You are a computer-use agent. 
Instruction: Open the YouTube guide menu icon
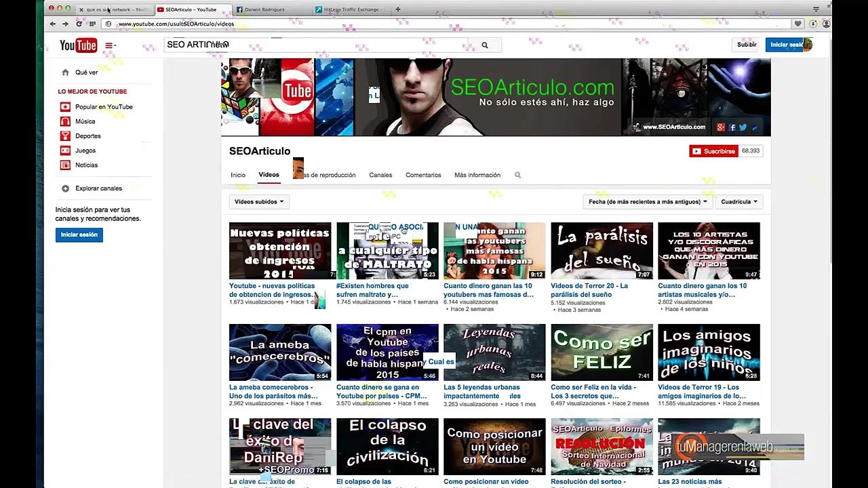[109, 45]
